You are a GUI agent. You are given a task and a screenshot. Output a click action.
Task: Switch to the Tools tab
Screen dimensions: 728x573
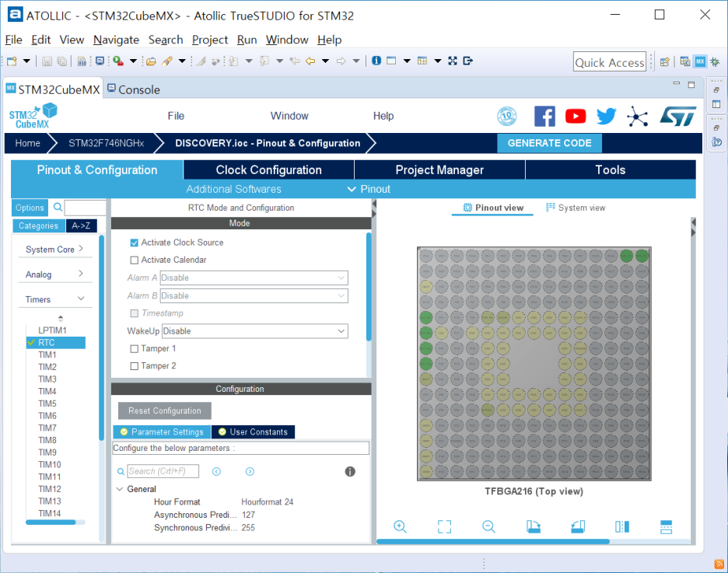click(610, 169)
